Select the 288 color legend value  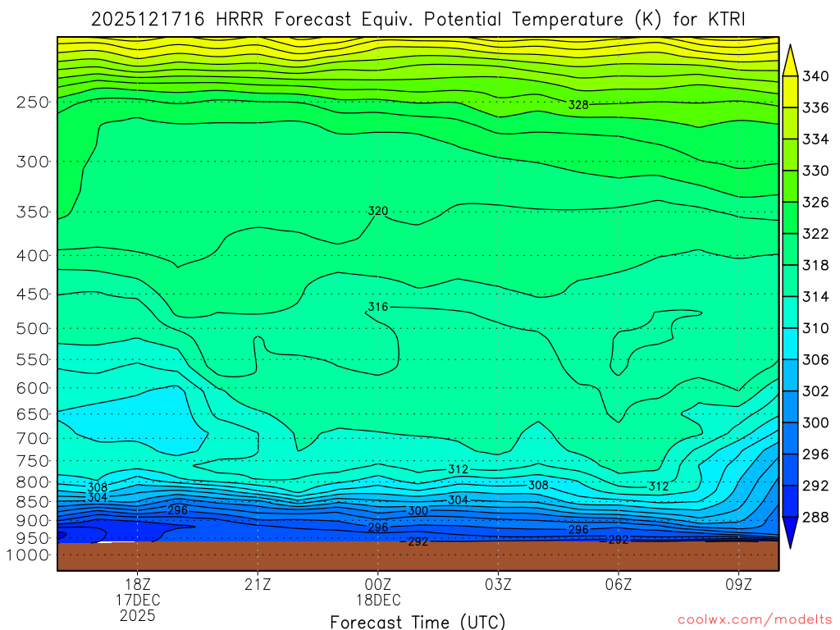(x=815, y=518)
